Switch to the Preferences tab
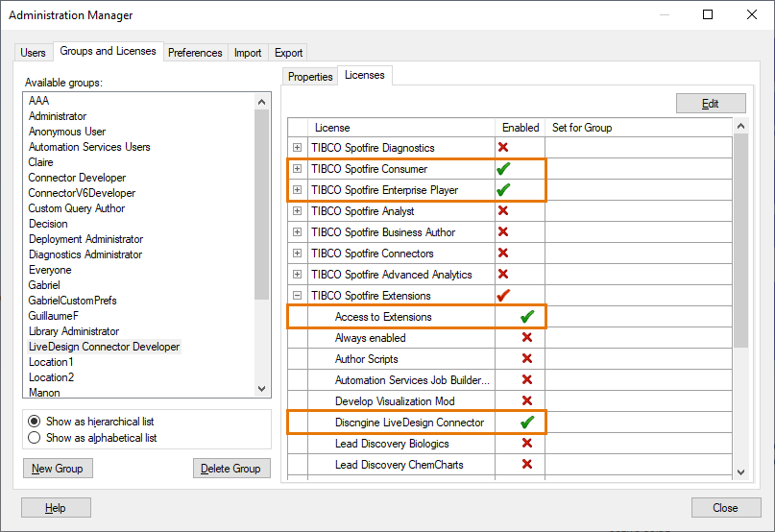Image resolution: width=775 pixels, height=532 pixels. tap(195, 53)
